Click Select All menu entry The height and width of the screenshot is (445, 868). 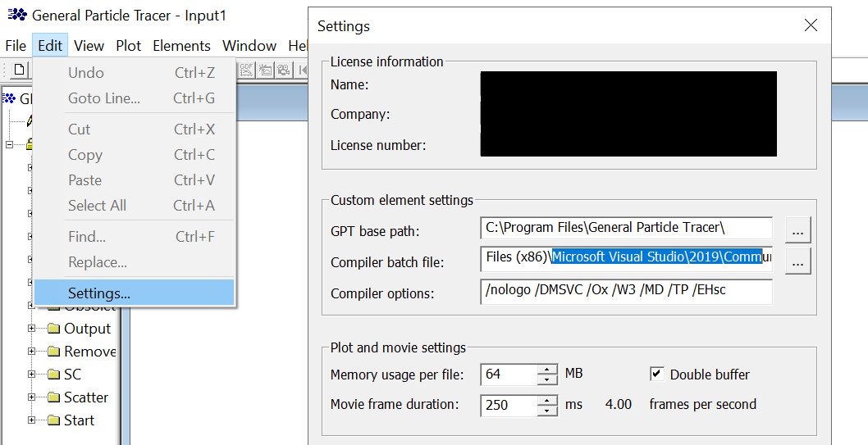[134, 205]
